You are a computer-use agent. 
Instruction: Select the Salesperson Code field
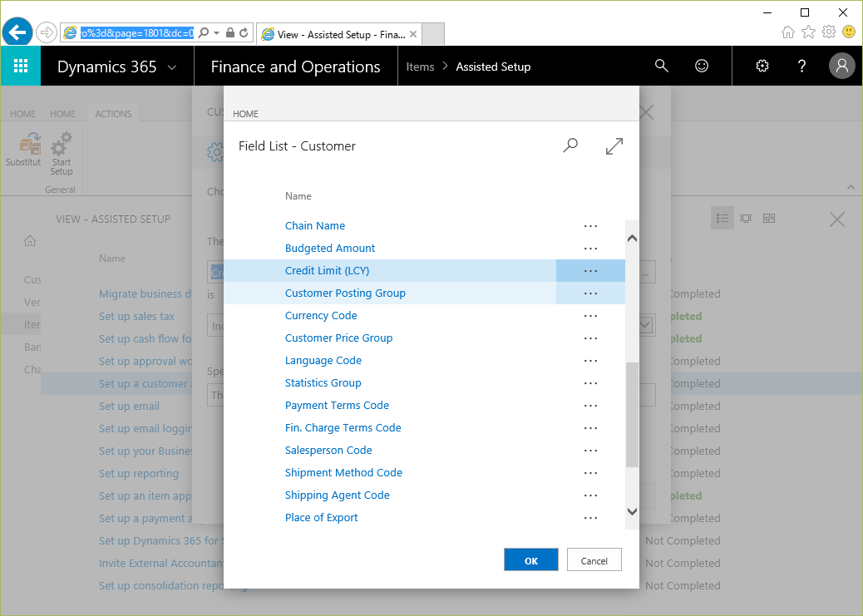(328, 451)
